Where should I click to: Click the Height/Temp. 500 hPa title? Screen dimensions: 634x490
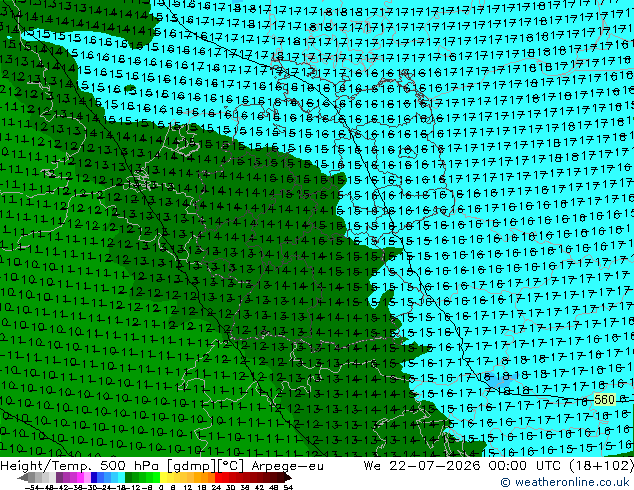(x=80, y=466)
